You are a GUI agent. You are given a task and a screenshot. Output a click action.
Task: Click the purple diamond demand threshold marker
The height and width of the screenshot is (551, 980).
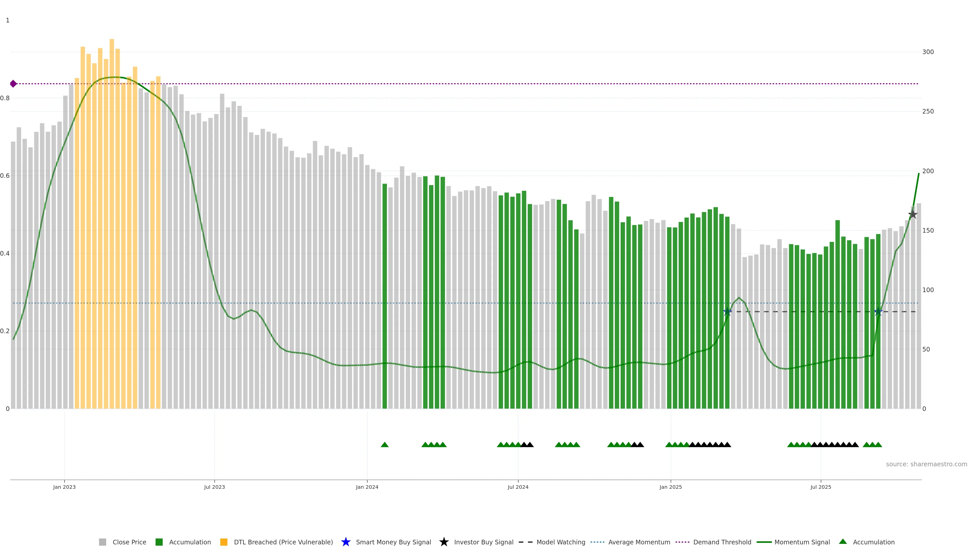pyautogui.click(x=13, y=84)
